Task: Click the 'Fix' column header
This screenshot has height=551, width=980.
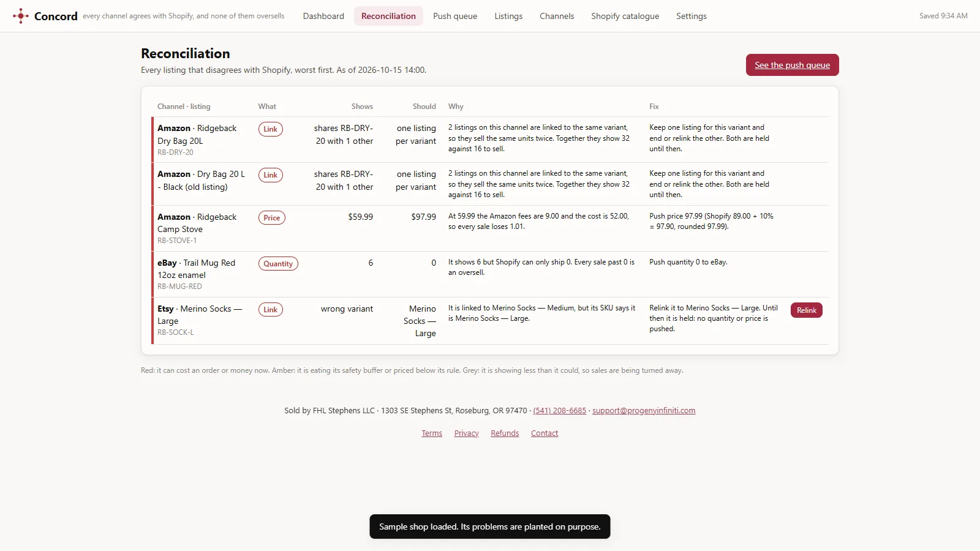Action: [654, 107]
